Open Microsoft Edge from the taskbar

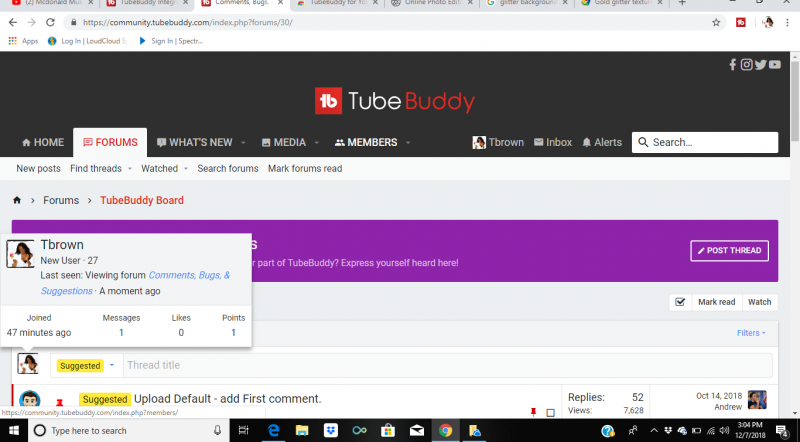pyautogui.click(x=272, y=430)
